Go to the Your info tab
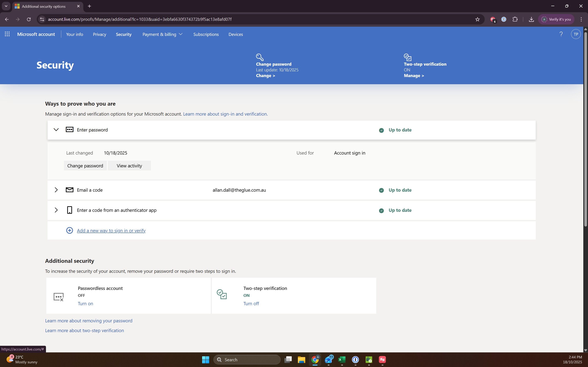The height and width of the screenshot is (367, 588). click(x=75, y=34)
